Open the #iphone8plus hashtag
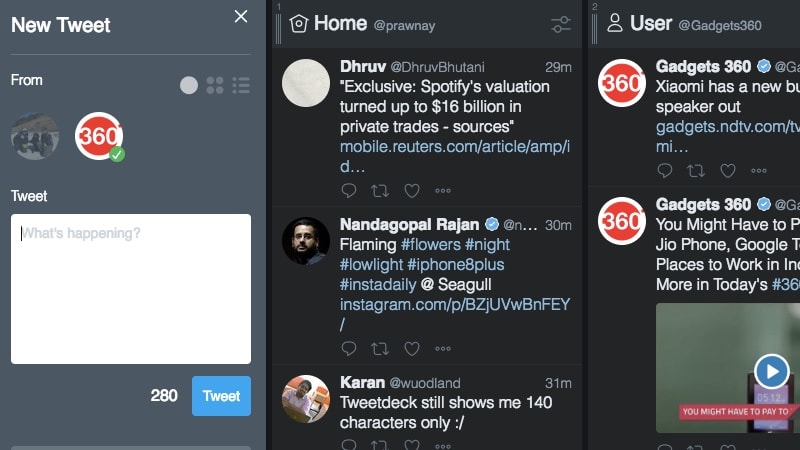The height and width of the screenshot is (450, 800). [456, 264]
